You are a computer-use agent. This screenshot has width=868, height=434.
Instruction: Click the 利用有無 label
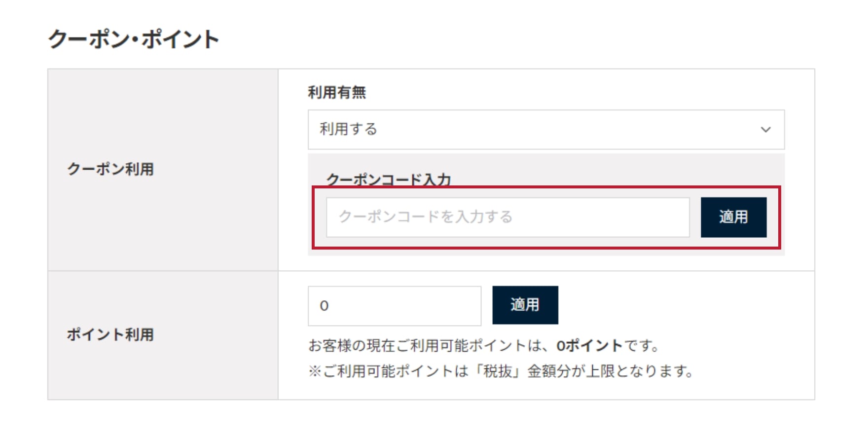point(337,92)
